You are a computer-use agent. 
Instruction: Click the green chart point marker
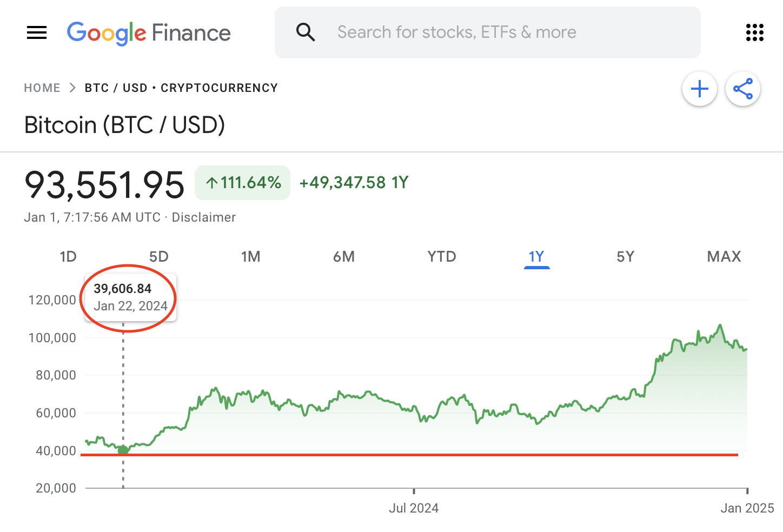pos(123,450)
